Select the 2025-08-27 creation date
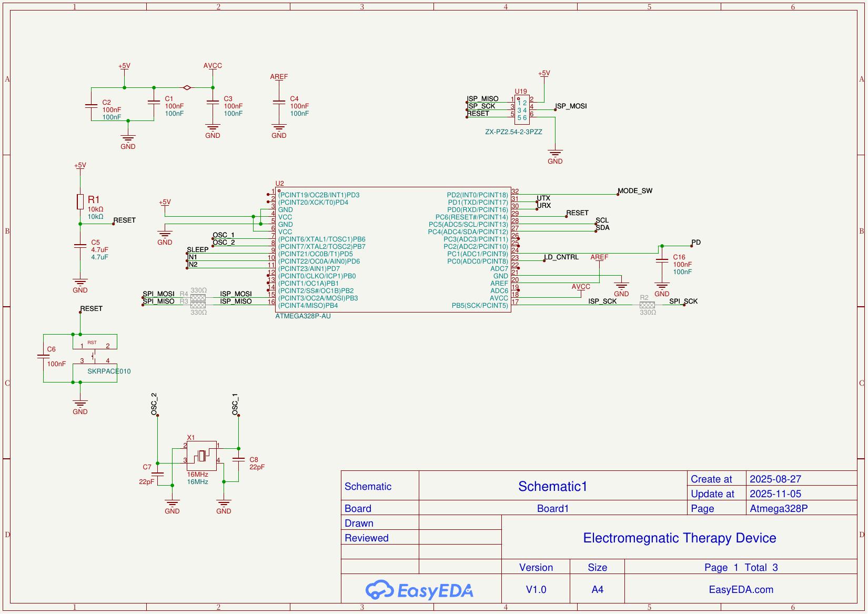Screen dimensions: 868x614 click(775, 479)
